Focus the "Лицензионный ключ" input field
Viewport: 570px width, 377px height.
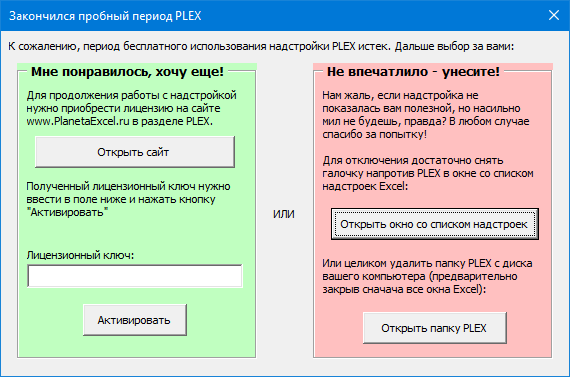click(135, 276)
